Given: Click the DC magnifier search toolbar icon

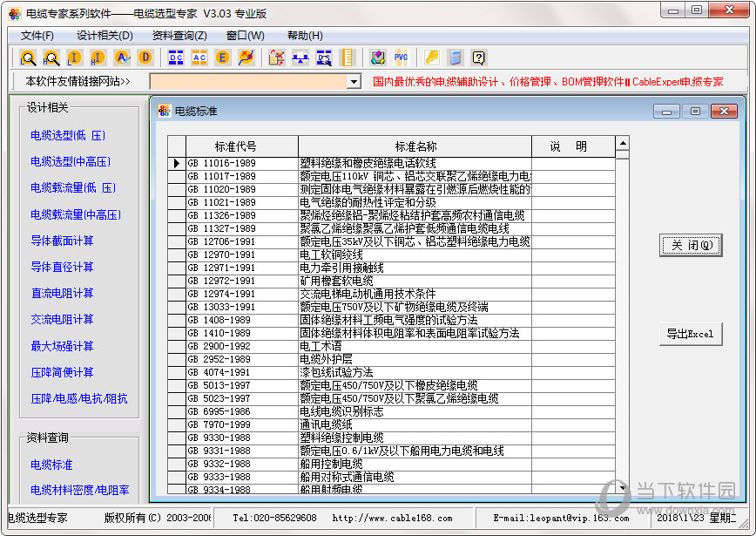Looking at the screenshot, I should point(324,58).
